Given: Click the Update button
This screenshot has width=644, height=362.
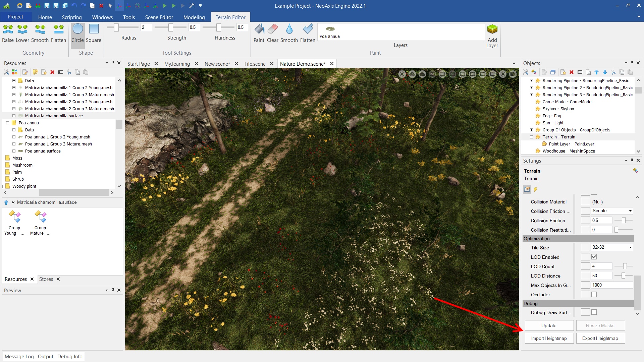Looking at the screenshot, I should tap(549, 325).
